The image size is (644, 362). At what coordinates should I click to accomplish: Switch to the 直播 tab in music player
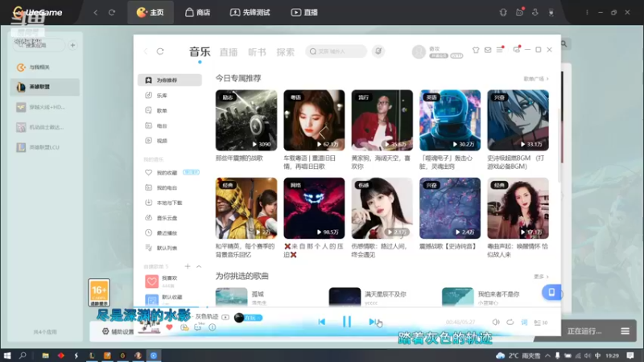click(x=229, y=52)
